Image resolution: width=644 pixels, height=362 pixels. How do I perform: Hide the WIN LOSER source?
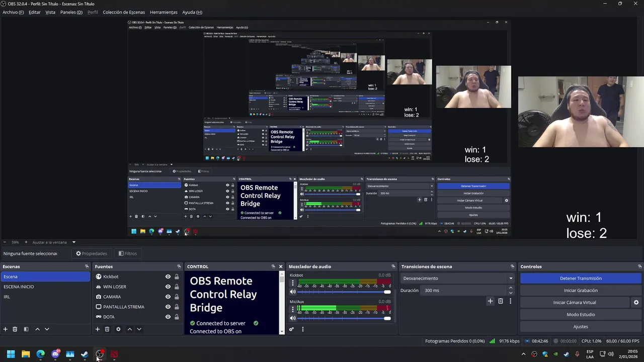pos(168,287)
